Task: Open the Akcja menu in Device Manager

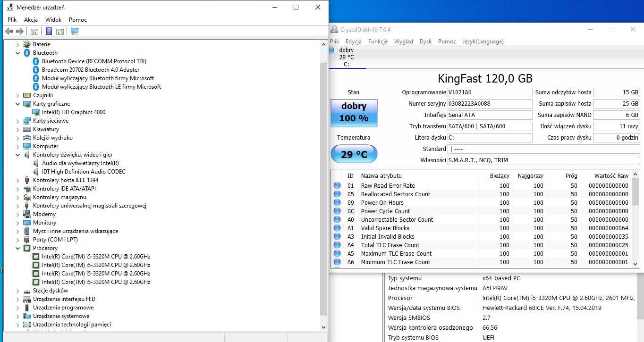Action: [x=31, y=20]
